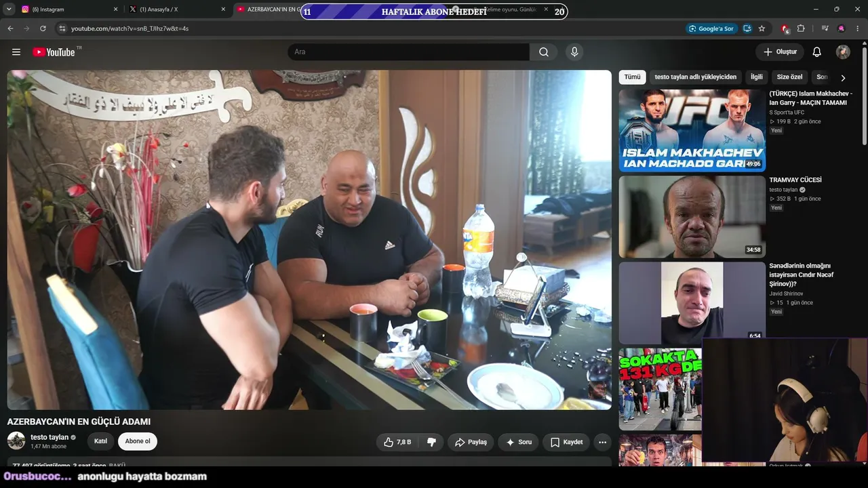The height and width of the screenshot is (488, 868).
Task: Subscribe with the Abone ol button
Action: (138, 441)
